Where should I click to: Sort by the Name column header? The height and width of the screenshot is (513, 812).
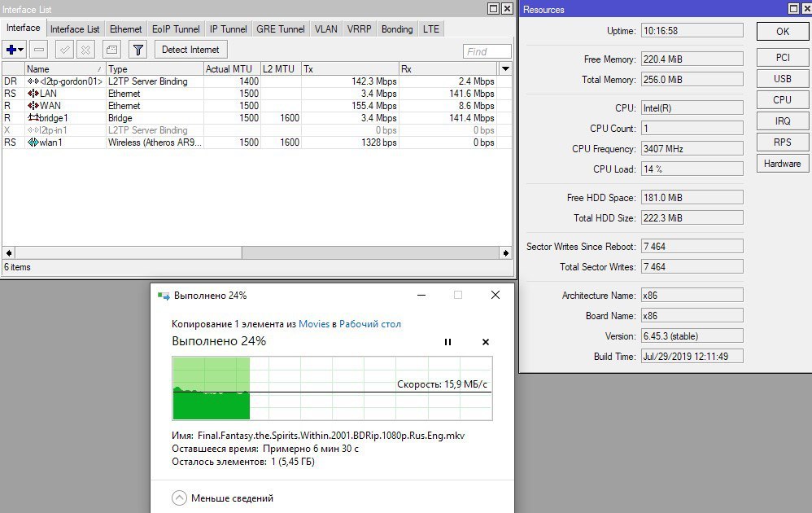tap(65, 69)
